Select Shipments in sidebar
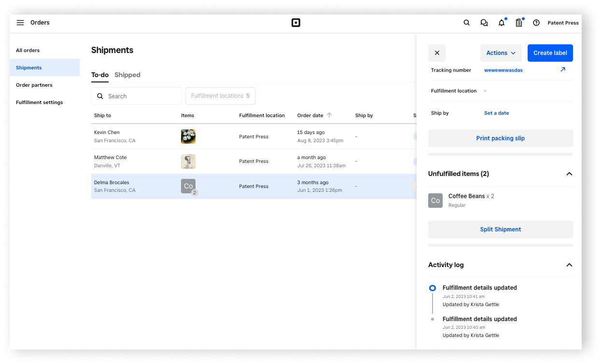 pos(44,67)
